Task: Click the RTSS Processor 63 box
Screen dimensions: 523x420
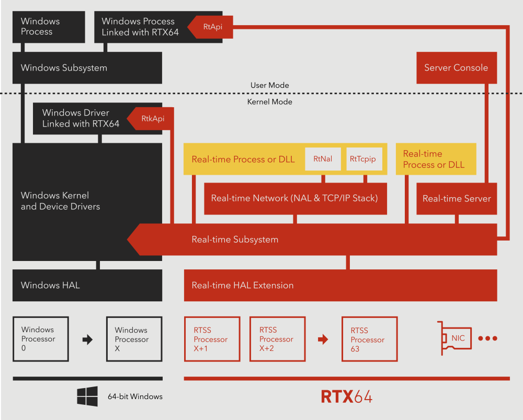Action: pyautogui.click(x=369, y=338)
